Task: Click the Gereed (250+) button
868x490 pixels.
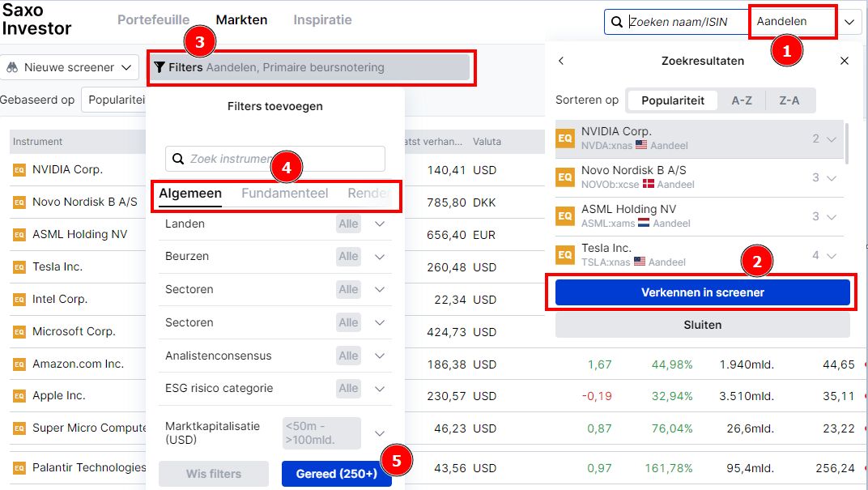Action: pos(337,474)
